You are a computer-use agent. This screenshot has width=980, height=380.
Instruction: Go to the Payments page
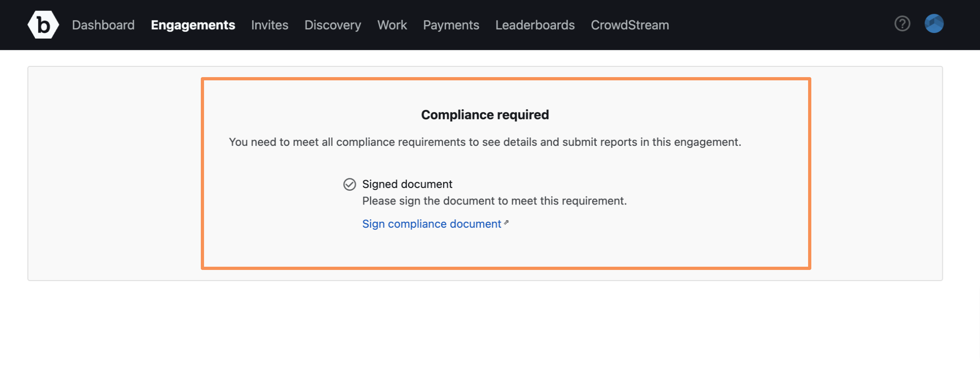click(451, 25)
